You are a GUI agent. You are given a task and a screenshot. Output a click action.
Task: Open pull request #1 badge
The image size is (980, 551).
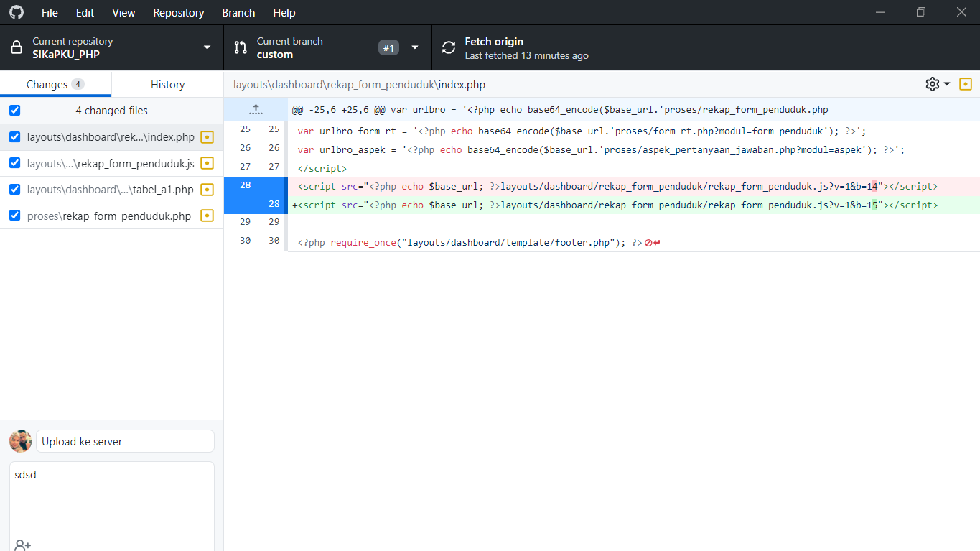click(388, 48)
